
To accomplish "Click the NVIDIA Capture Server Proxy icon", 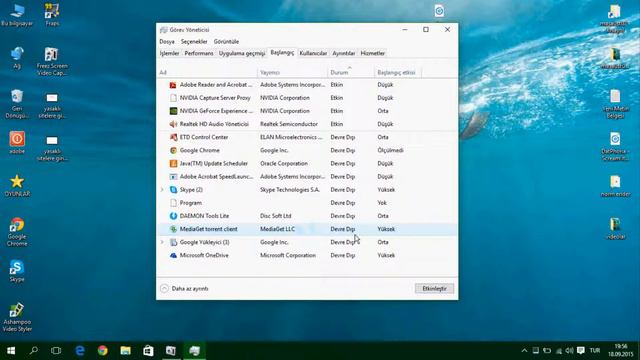I will click(173, 98).
